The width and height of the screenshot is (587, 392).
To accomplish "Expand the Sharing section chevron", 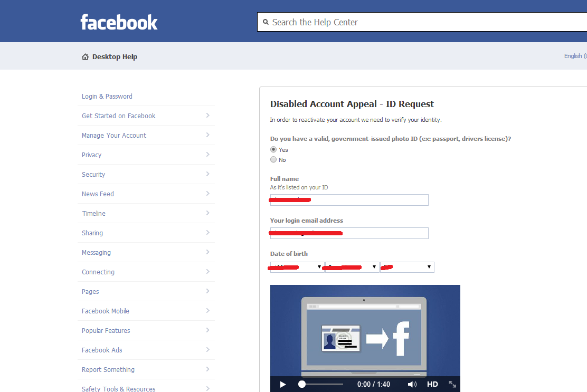I will [x=208, y=232].
